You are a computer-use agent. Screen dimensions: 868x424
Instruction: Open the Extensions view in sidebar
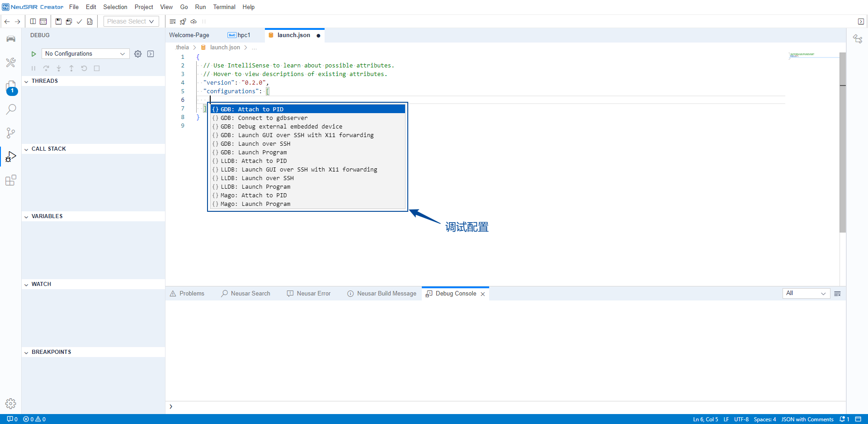[11, 180]
